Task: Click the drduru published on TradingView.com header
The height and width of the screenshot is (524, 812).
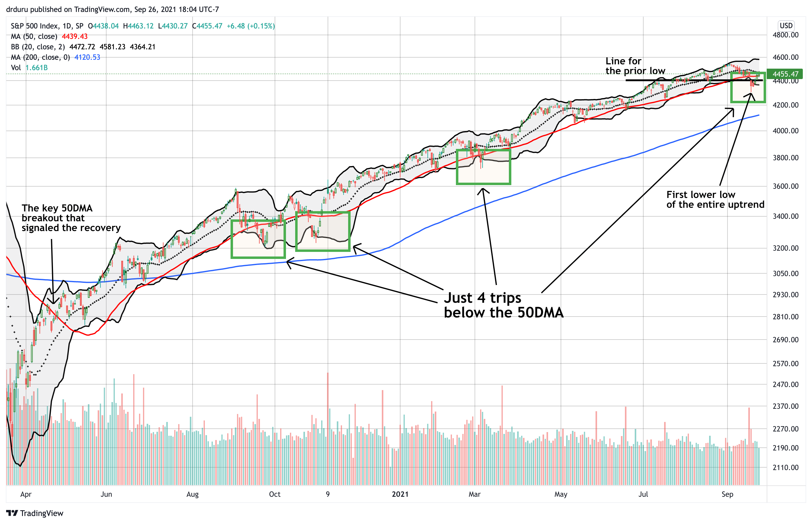Action: [x=112, y=9]
